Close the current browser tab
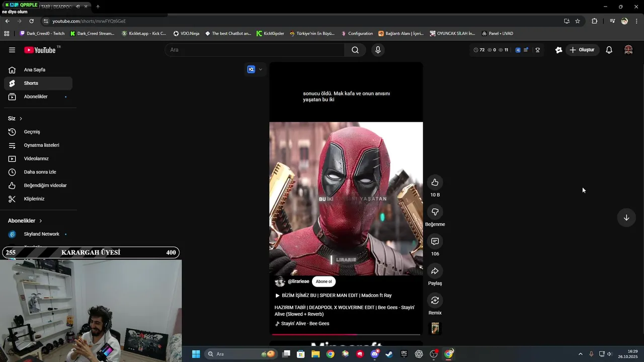Viewport: 644px width, 362px height. coord(86,7)
